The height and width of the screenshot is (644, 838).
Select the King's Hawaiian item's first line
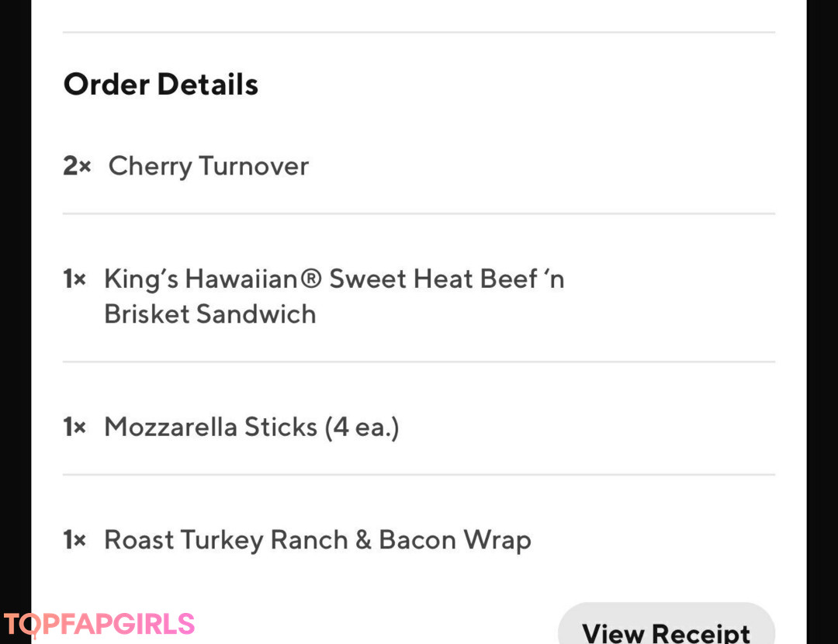point(334,279)
